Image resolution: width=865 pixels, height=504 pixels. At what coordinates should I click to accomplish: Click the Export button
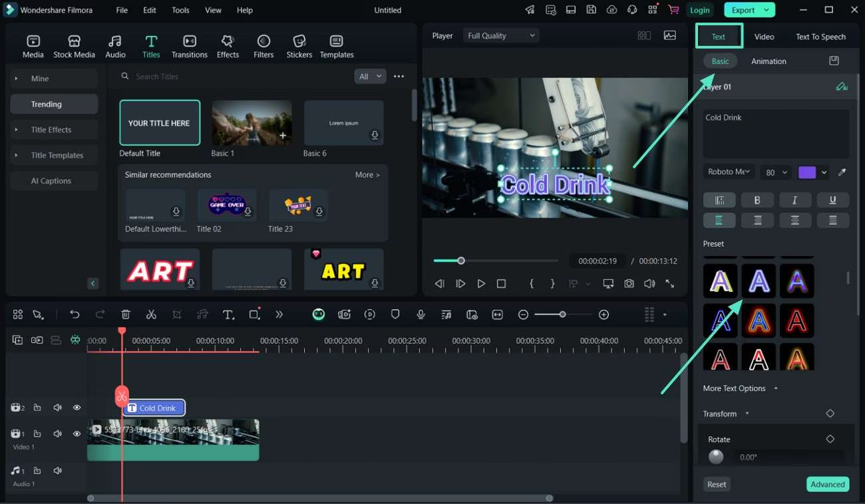[744, 10]
